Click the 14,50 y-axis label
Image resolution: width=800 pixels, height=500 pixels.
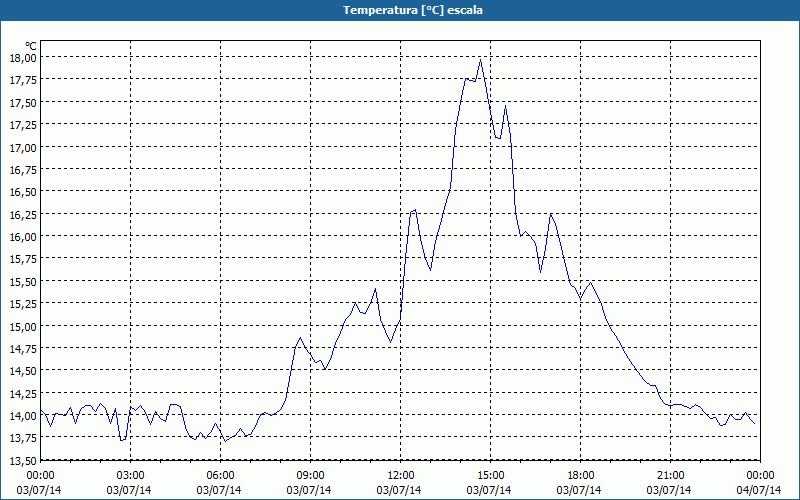click(23, 370)
